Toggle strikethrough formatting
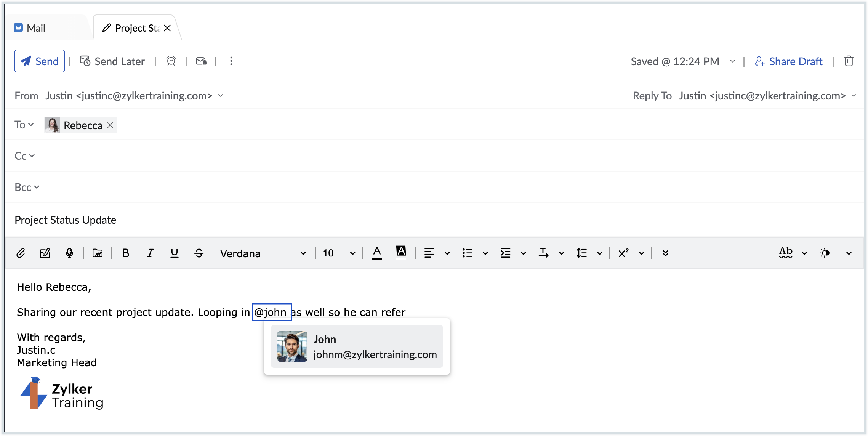This screenshot has width=868, height=436. 199,253
